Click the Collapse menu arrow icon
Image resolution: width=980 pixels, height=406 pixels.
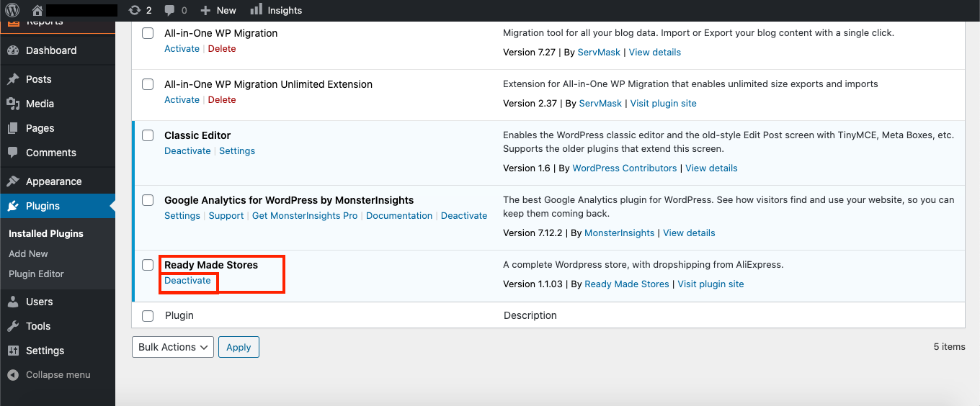13,375
